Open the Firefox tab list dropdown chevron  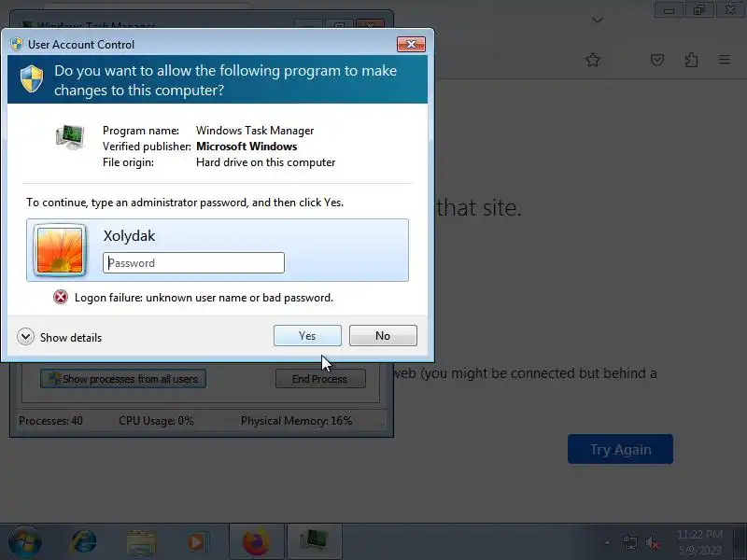598,20
